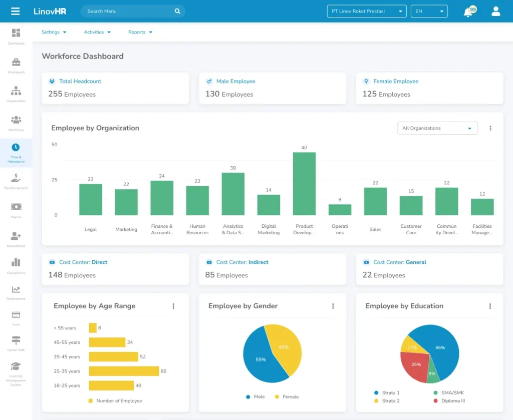Select the Performance sidebar icon
This screenshot has height=420, width=513.
16,293
